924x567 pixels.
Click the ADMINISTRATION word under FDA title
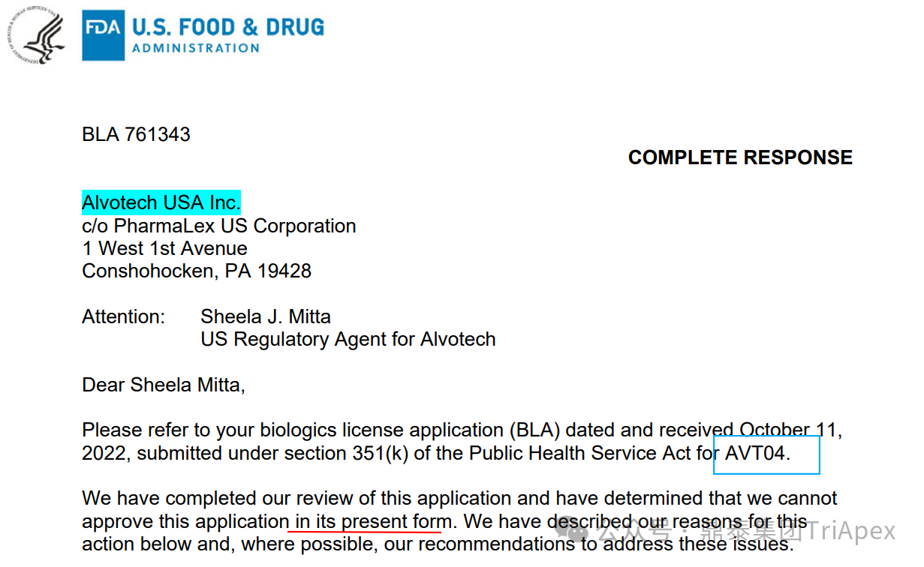196,48
